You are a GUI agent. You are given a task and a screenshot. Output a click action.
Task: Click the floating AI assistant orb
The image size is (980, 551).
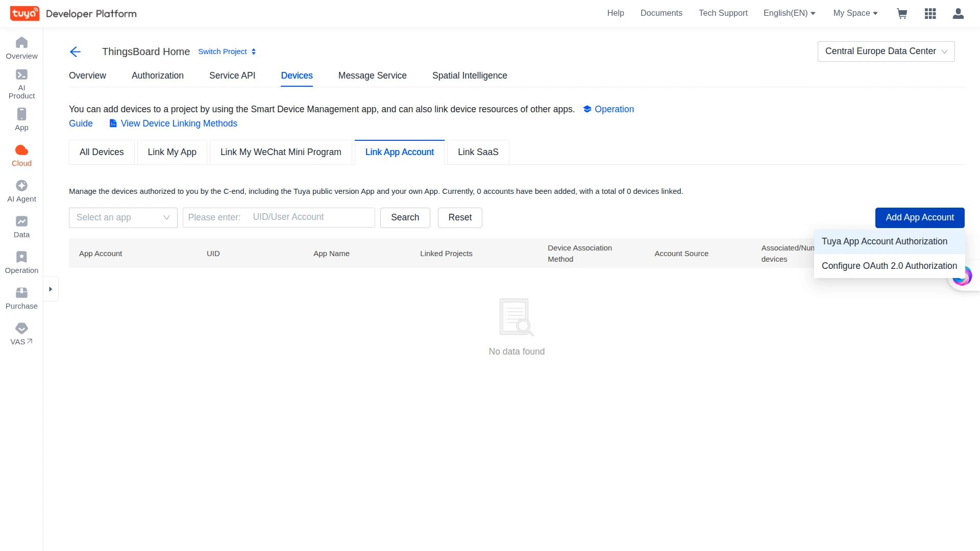pos(963,277)
